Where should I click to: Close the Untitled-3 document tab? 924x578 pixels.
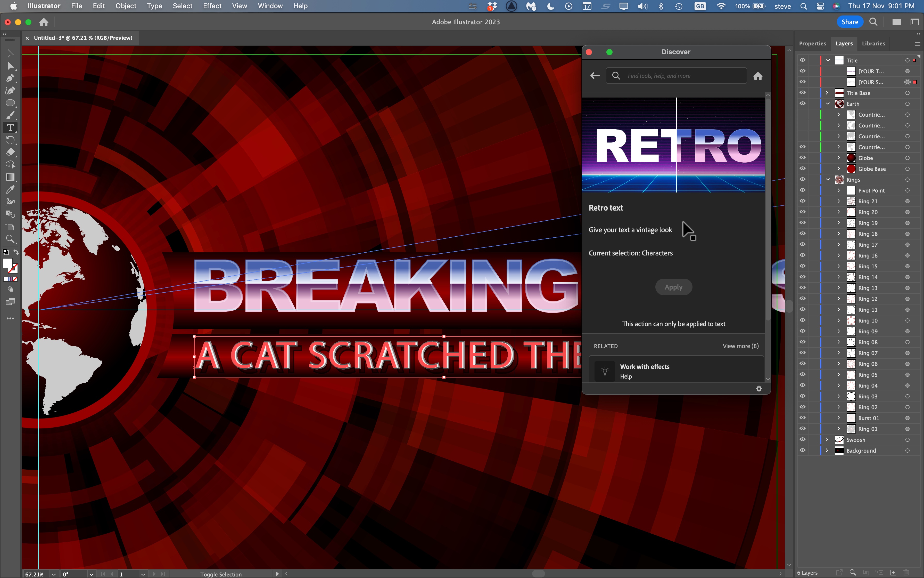[27, 38]
